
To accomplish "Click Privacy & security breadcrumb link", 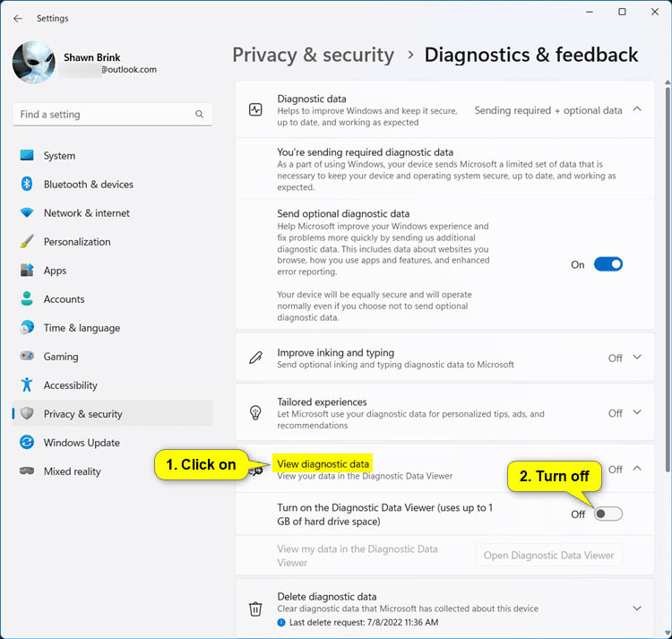I will 313,55.
